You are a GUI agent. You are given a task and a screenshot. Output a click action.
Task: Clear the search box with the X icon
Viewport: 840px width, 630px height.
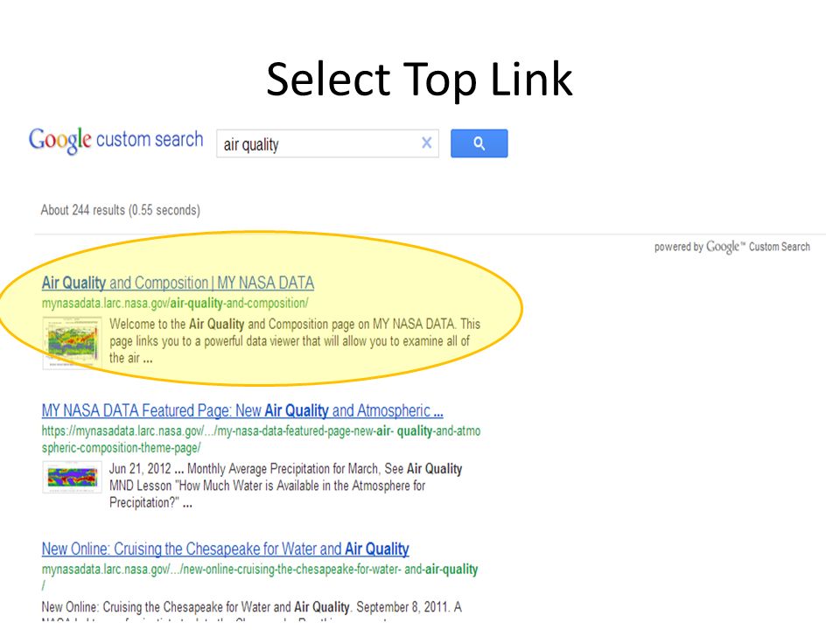(x=426, y=143)
